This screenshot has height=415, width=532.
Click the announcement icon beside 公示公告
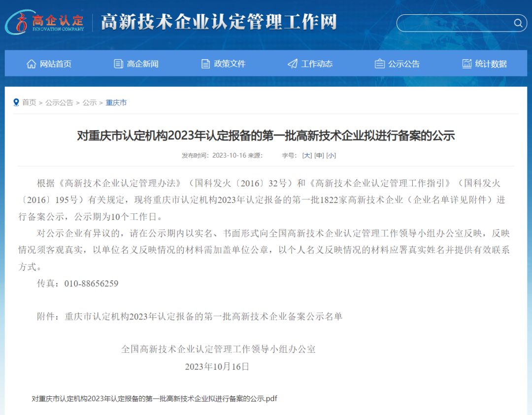coord(379,64)
